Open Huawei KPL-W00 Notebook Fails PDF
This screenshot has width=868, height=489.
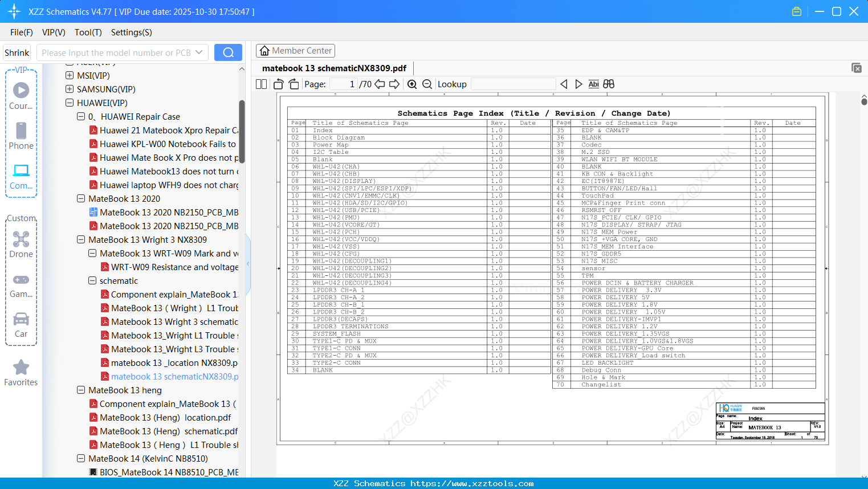pyautogui.click(x=163, y=144)
